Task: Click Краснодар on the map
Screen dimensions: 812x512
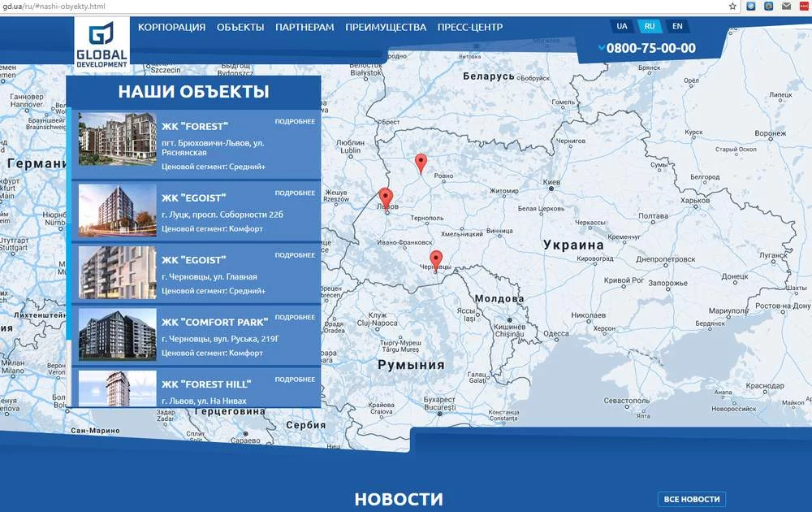Action: (x=765, y=386)
